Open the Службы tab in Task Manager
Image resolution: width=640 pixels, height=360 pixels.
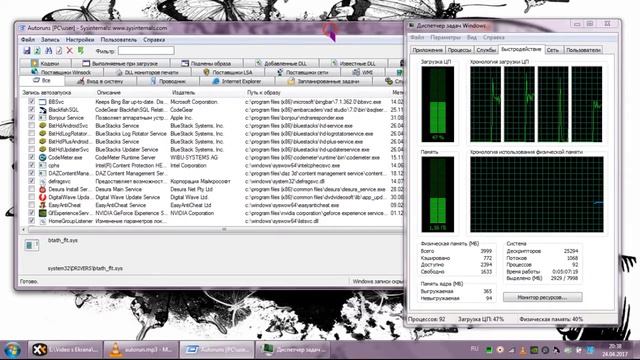(486, 50)
